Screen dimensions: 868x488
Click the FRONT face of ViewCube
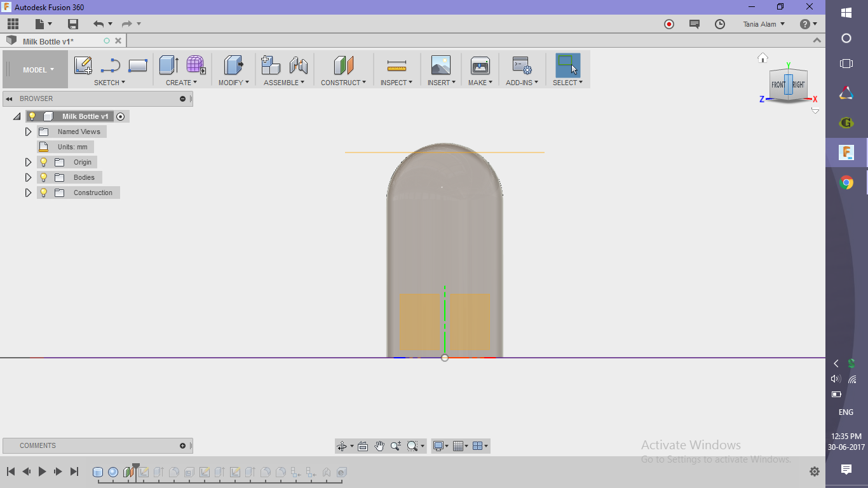[x=778, y=85]
